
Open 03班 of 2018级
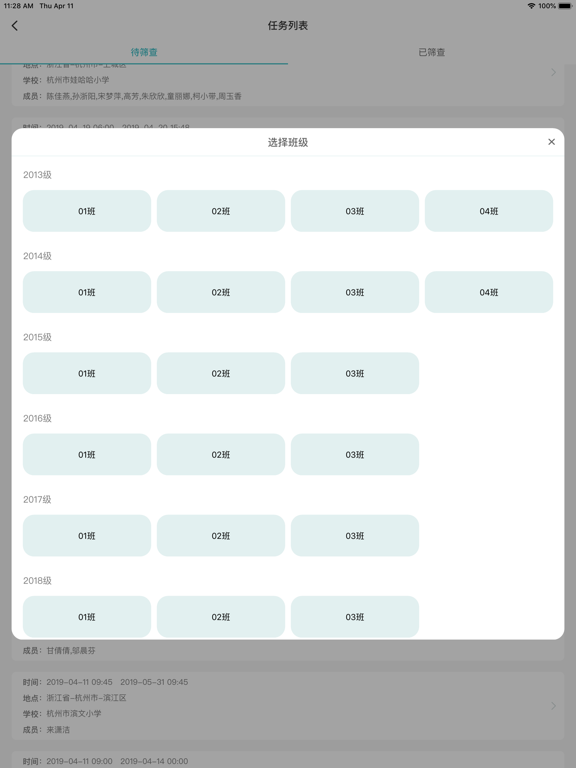click(x=355, y=617)
